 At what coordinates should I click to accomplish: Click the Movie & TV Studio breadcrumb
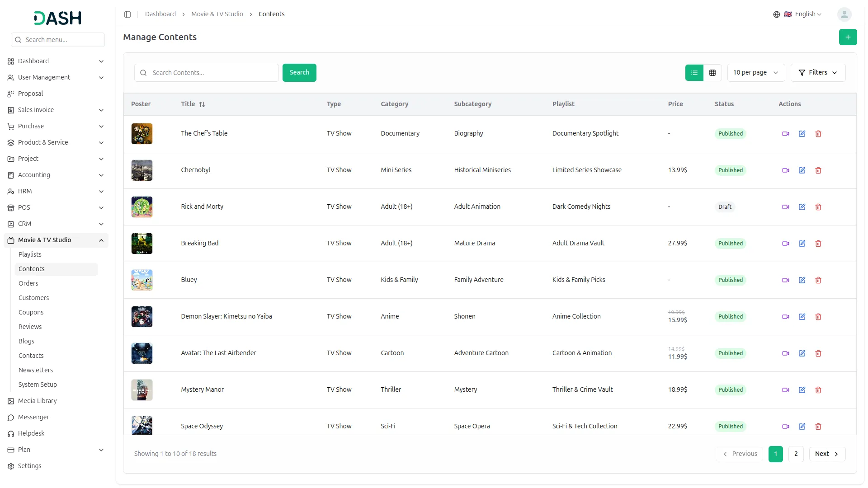coord(217,14)
